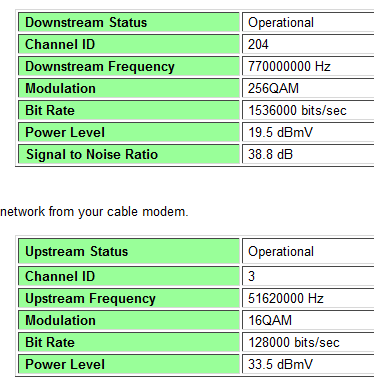Click the 770000000 Hz frequency value
The image size is (374, 390).
[289, 66]
